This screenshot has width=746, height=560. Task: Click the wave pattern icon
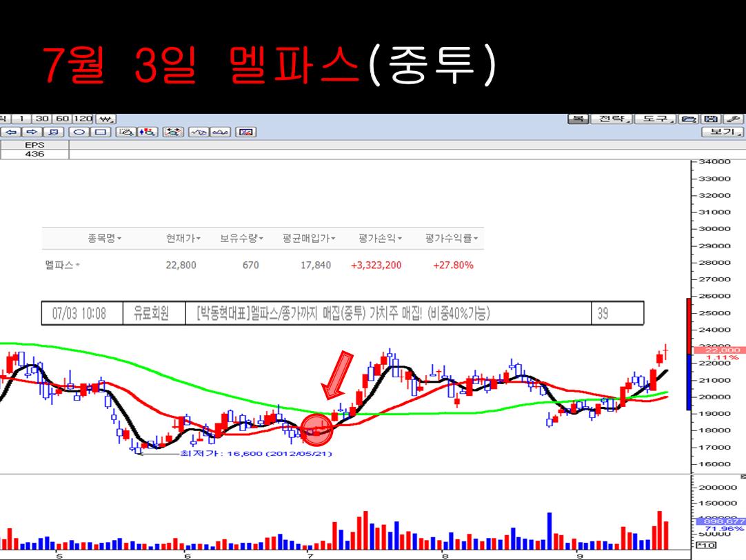pos(220,132)
